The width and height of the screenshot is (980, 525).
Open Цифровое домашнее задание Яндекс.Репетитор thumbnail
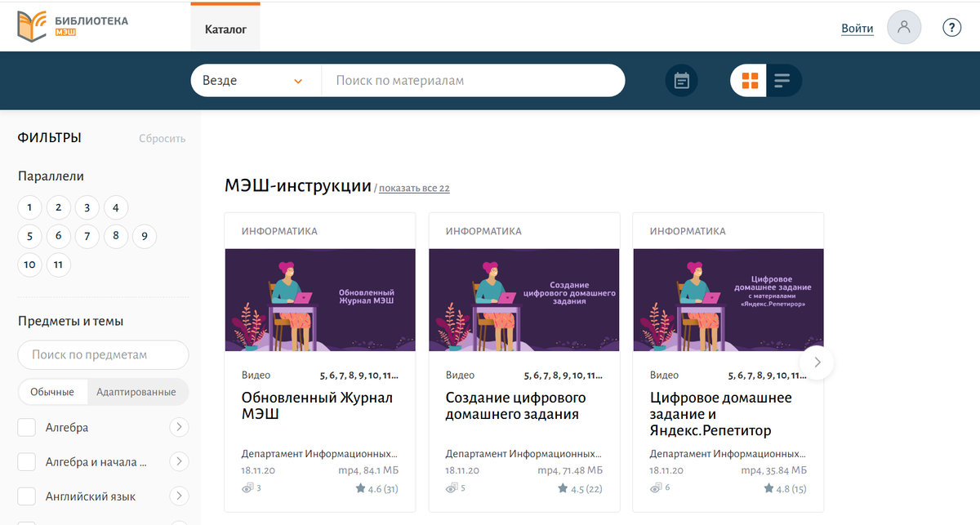coord(728,300)
